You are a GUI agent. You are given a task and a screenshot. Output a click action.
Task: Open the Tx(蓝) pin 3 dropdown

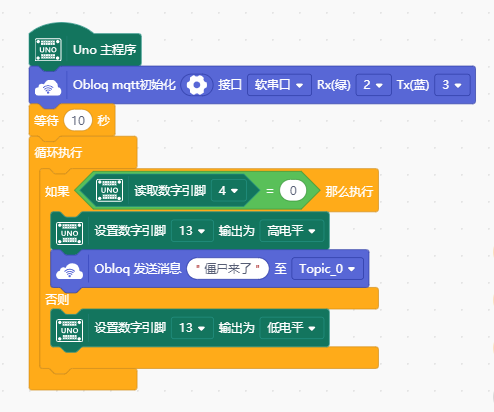click(452, 85)
